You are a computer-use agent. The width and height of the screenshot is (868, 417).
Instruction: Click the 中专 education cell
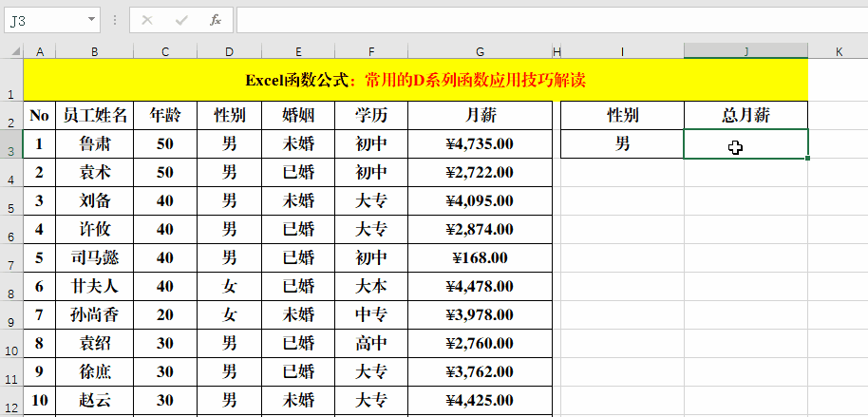point(371,315)
